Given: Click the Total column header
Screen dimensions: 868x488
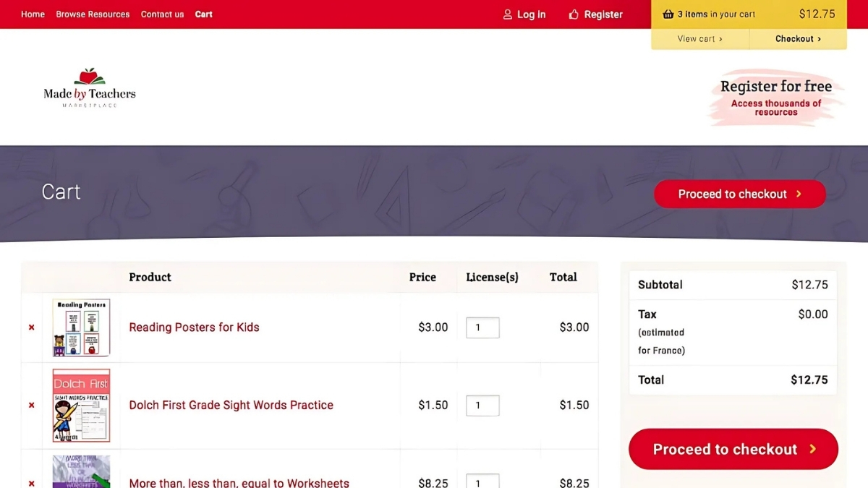Looking at the screenshot, I should 563,277.
